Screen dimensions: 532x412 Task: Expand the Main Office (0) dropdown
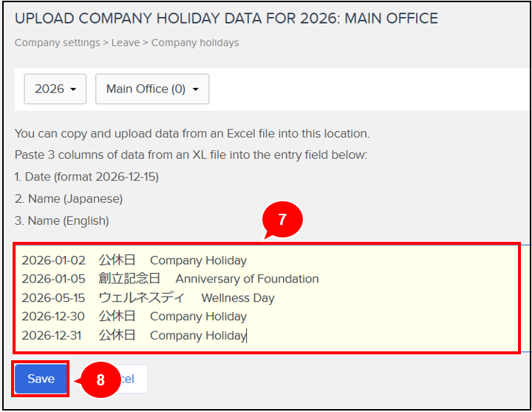pyautogui.click(x=152, y=89)
